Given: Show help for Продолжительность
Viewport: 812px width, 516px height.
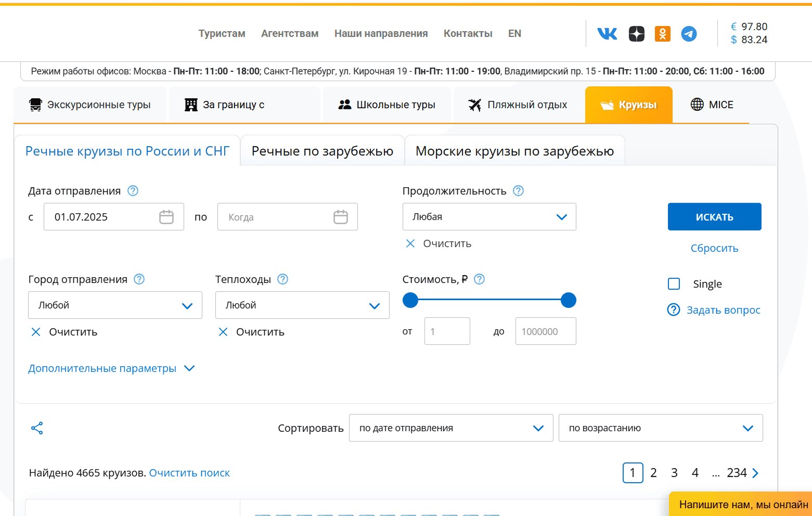Looking at the screenshot, I should click(x=519, y=191).
